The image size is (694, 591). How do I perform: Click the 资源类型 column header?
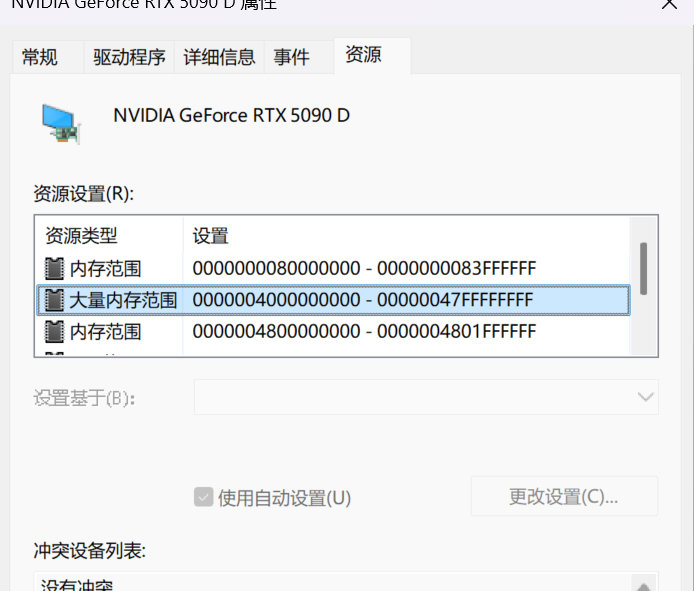[109, 236]
